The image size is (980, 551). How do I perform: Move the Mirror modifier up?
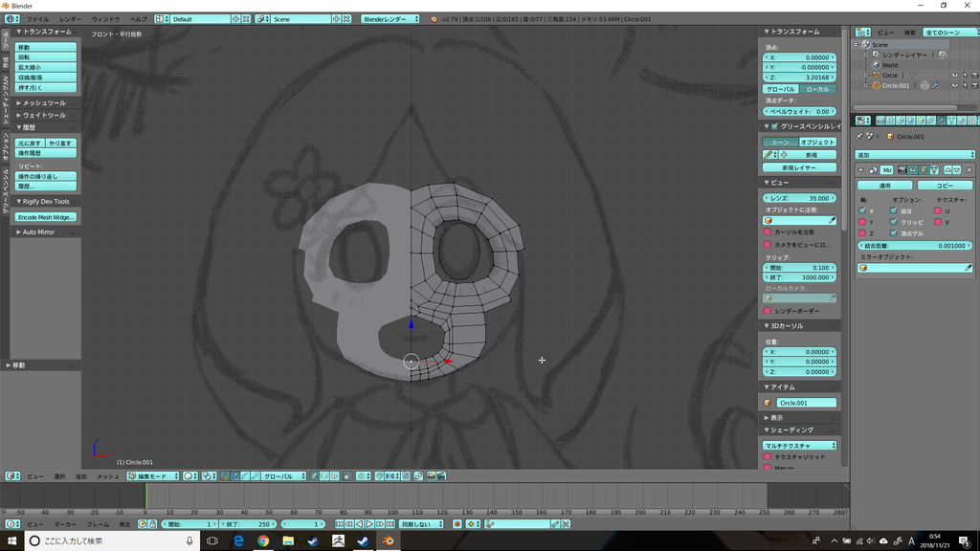click(947, 170)
